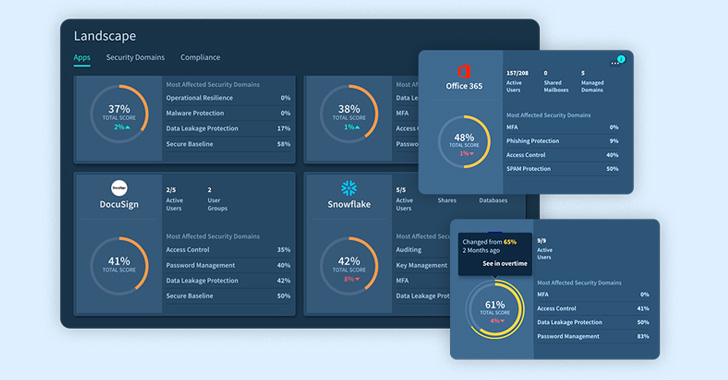
Task: Click the 157/208 Active Users stat
Action: [517, 81]
